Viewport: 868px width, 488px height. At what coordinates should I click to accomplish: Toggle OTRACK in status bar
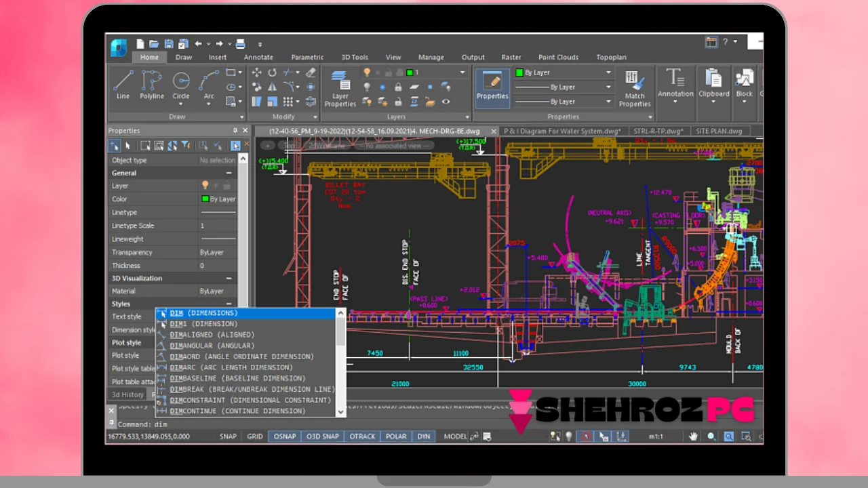point(362,436)
